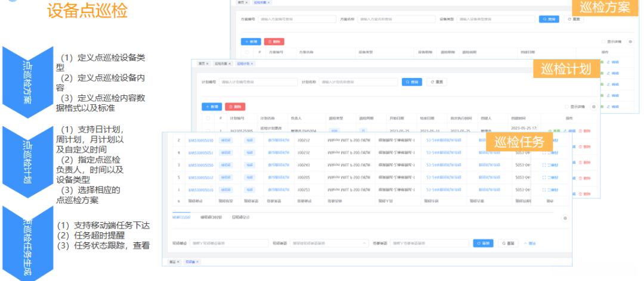
Task: Close 首页 tab in the 巡检任务 window
Action: pos(178,261)
